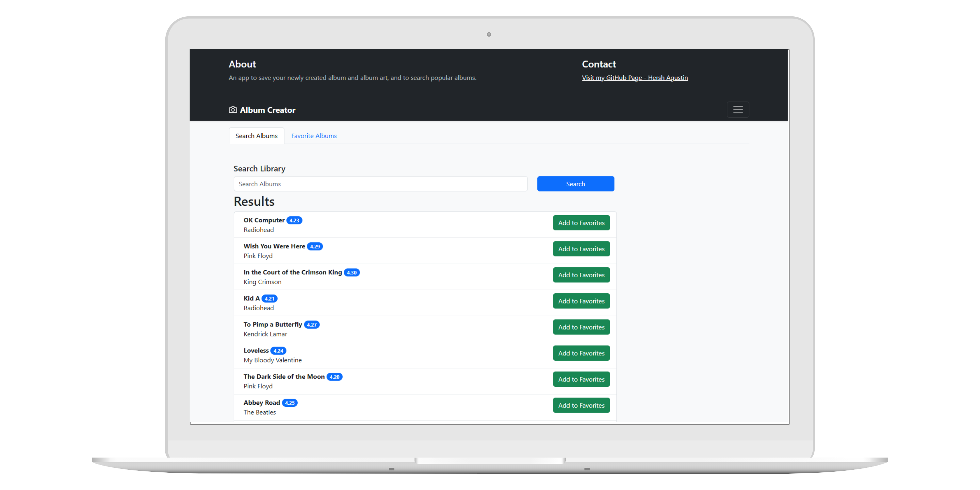This screenshot has width=980, height=490.
Task: Click the Results heading
Action: (x=254, y=201)
